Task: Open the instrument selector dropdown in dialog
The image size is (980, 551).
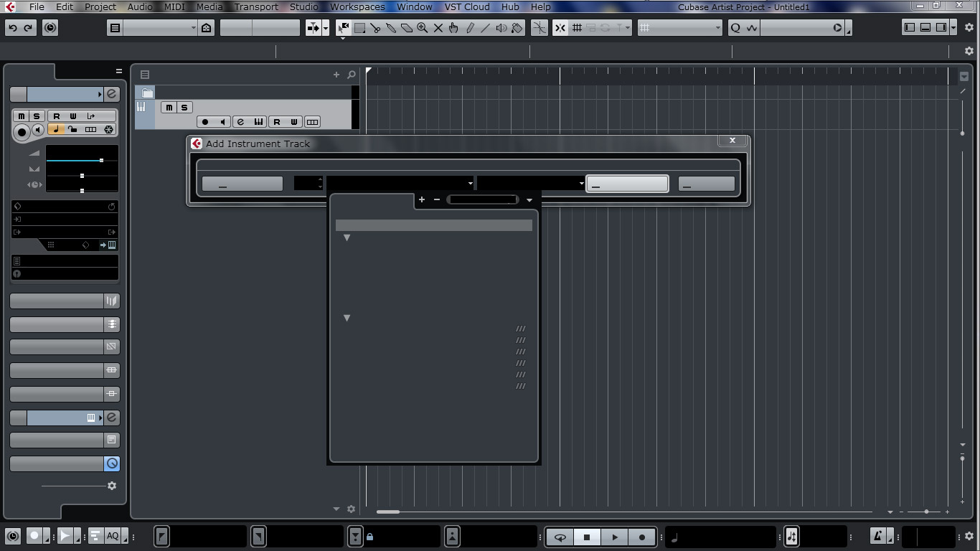Action: 400,184
